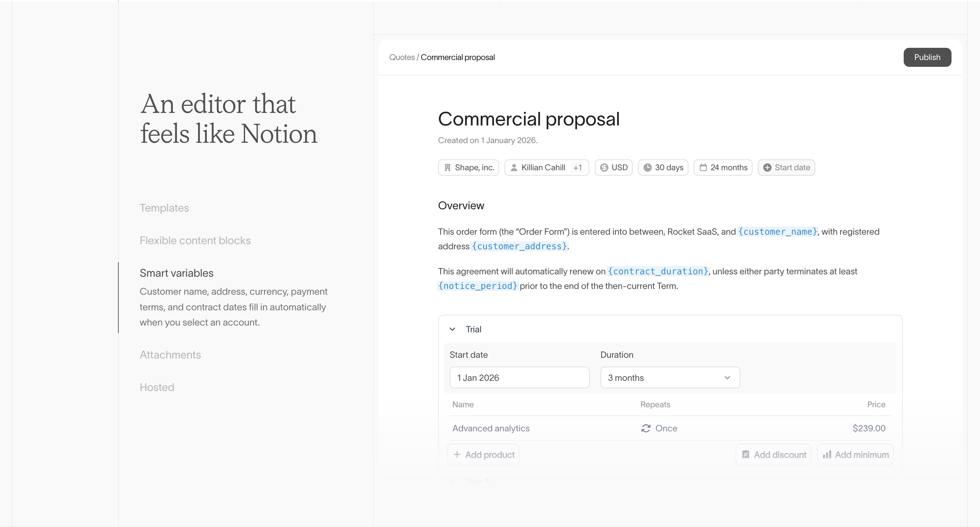Click the Duration field label

click(x=617, y=355)
